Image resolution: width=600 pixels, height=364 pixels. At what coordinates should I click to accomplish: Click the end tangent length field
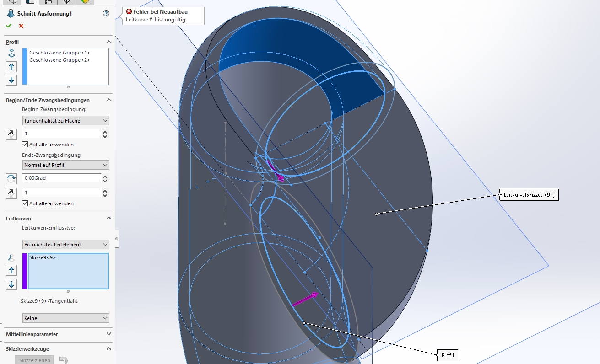[61, 193]
